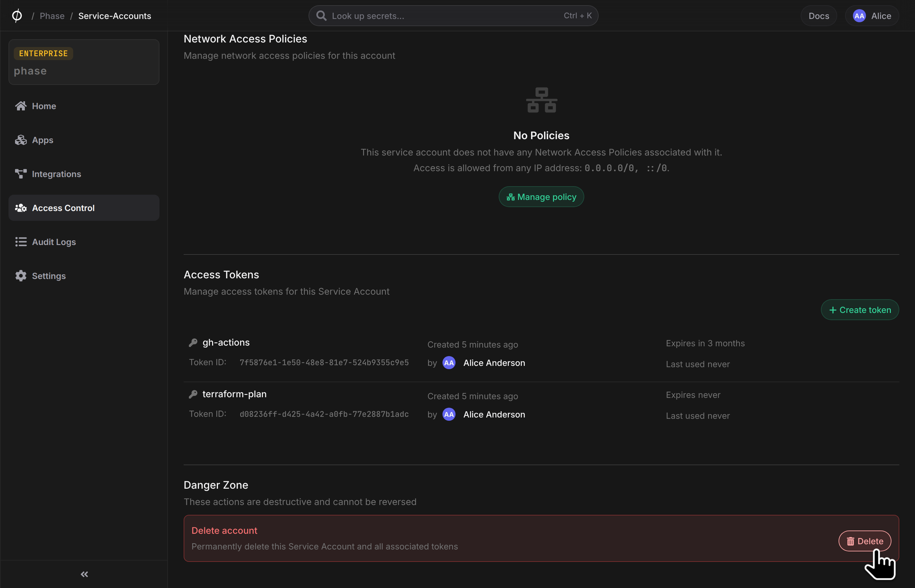Screen dimensions: 915x588
Task: Collapse the sidebar with double chevron
Action: (x=84, y=574)
